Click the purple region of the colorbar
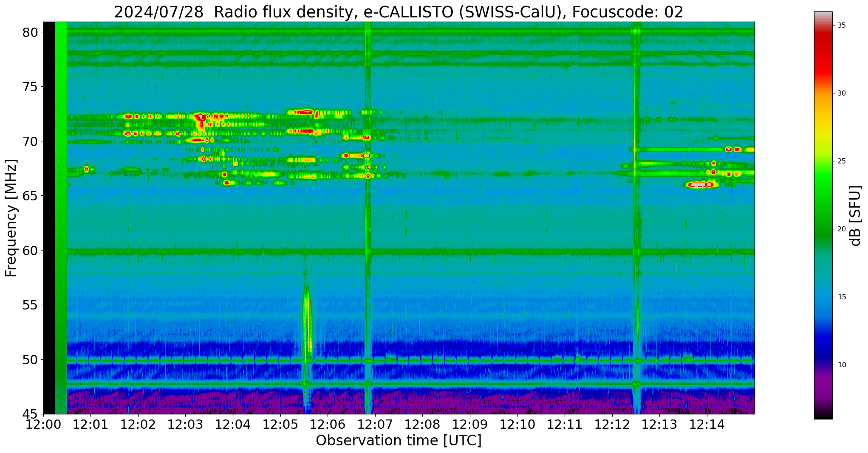Image resolution: width=868 pixels, height=453 pixels. point(823,386)
